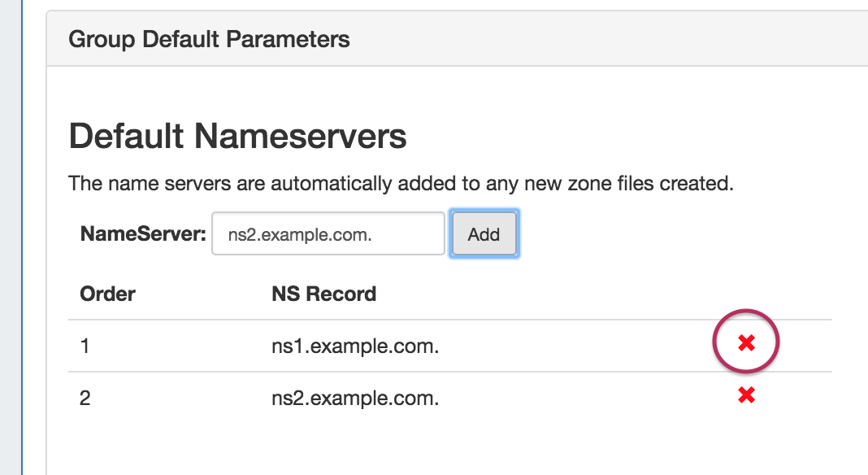This screenshot has width=868, height=475.
Task: Focus the NameServer text input field
Action: [x=328, y=234]
